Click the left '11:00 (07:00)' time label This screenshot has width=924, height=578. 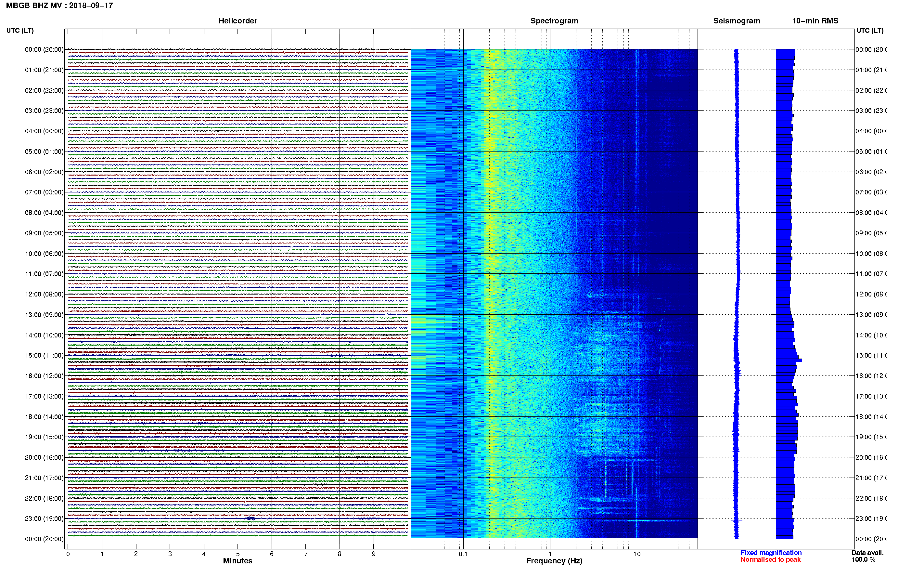pos(44,274)
